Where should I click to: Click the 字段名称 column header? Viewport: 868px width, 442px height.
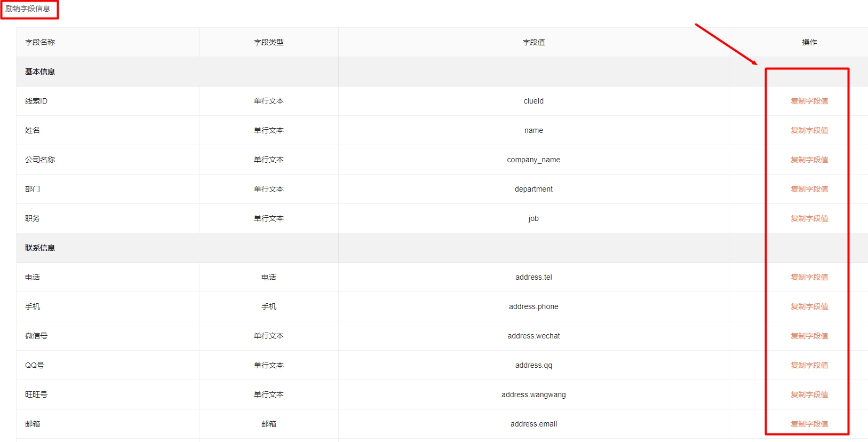tap(40, 42)
